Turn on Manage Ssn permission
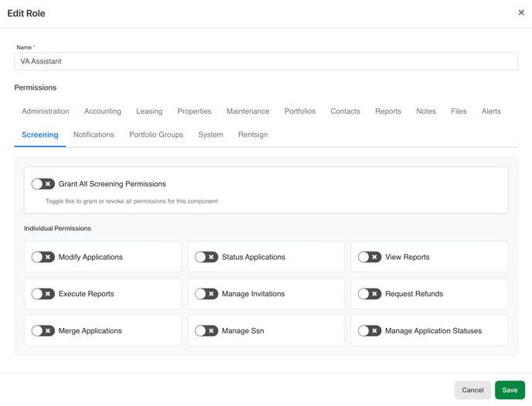 click(206, 331)
